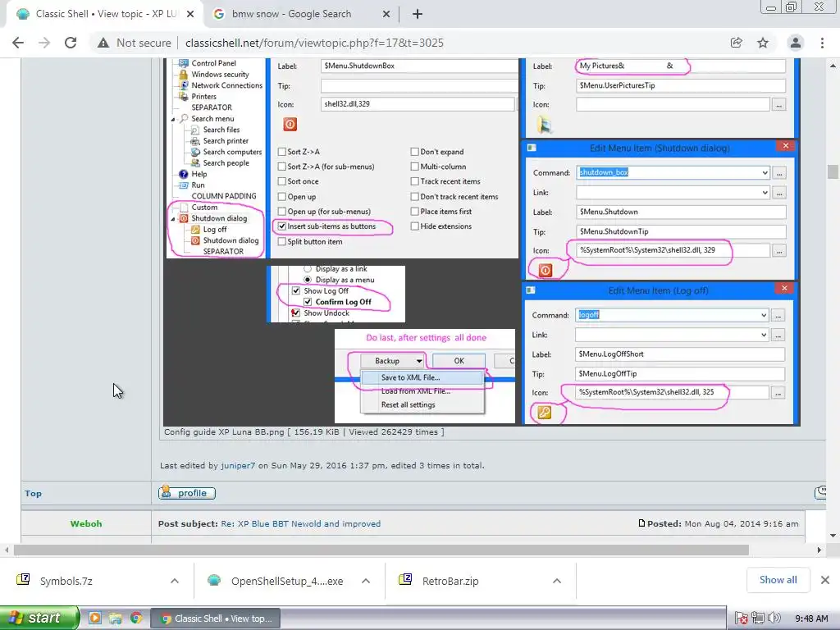Open the logoff Command dropdown arrow
This screenshot has width=840, height=630.
coord(764,315)
